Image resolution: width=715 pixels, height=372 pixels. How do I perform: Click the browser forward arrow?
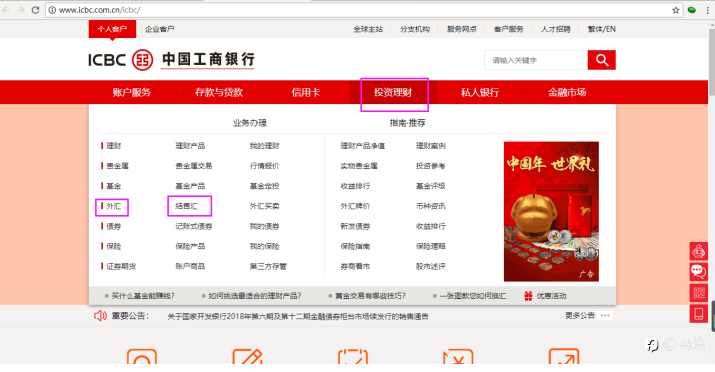(x=21, y=10)
